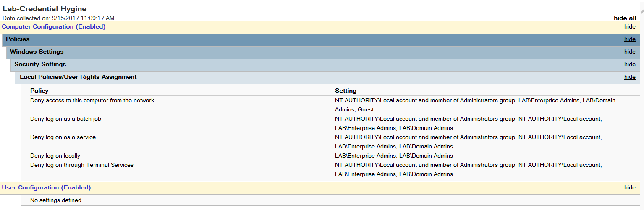The image size is (644, 210).
Task: Collapse the User Configuration (Enabled) header
Action: (x=47, y=187)
